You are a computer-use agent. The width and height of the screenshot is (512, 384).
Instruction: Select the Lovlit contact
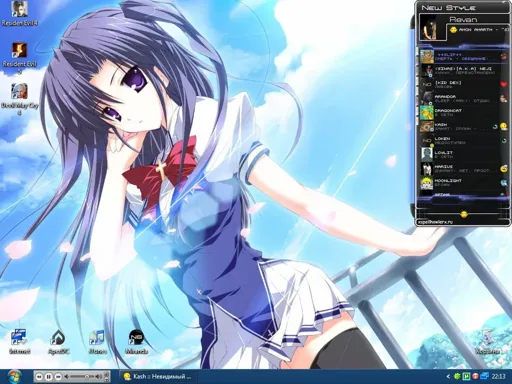pos(463,155)
